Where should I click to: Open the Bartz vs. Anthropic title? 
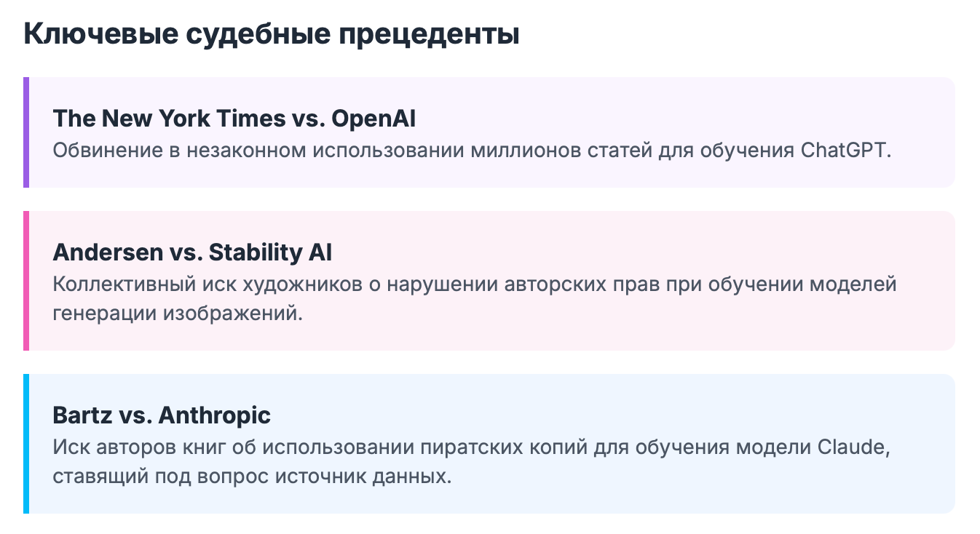point(162,415)
